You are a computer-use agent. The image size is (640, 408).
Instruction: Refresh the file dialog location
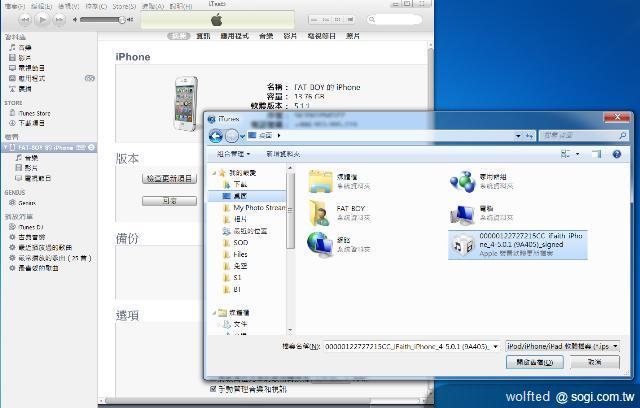[x=529, y=135]
